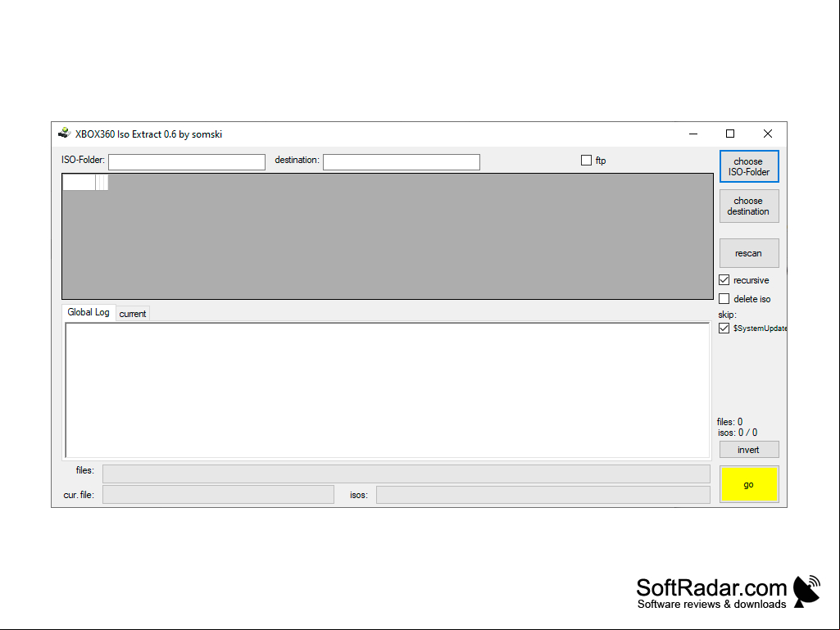Screen dimensions: 840x630
Task: Minimize the Iso Extract window
Action: 693,134
